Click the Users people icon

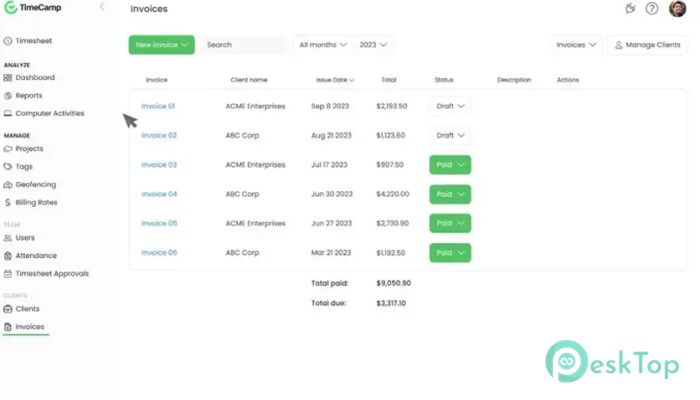pyautogui.click(x=8, y=238)
